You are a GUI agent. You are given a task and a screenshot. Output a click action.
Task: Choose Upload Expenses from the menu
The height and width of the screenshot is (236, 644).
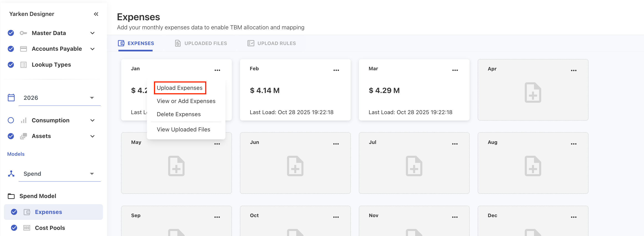click(179, 88)
